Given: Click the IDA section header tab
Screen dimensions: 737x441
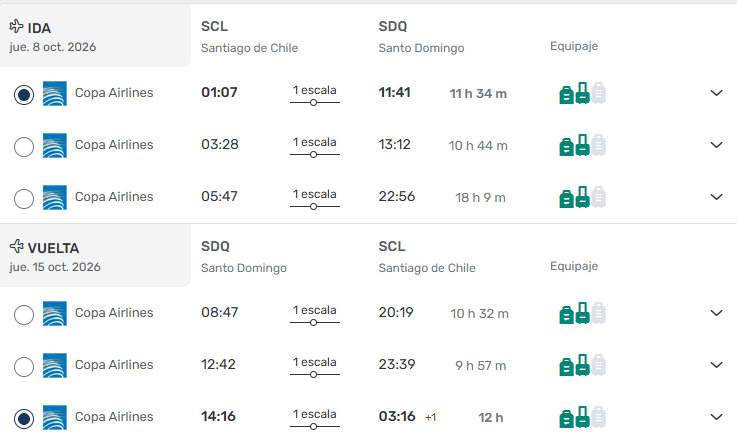Looking at the screenshot, I should [95, 36].
